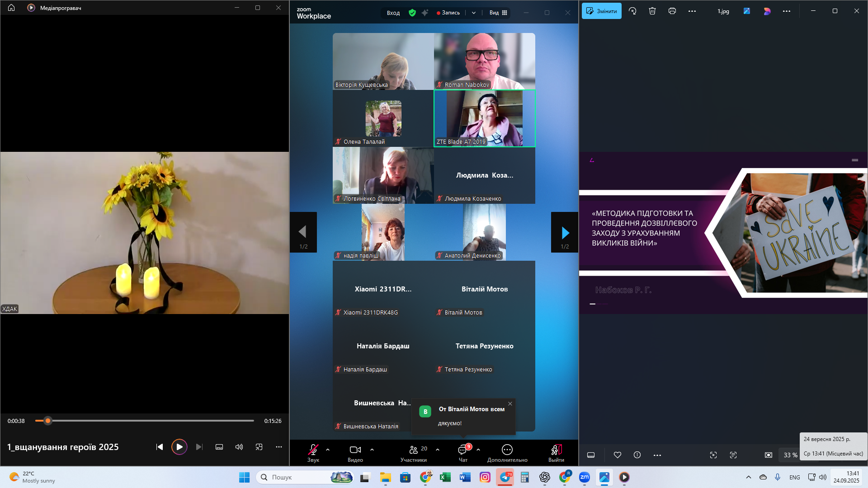Open the Вид view layout menu

click(498, 13)
